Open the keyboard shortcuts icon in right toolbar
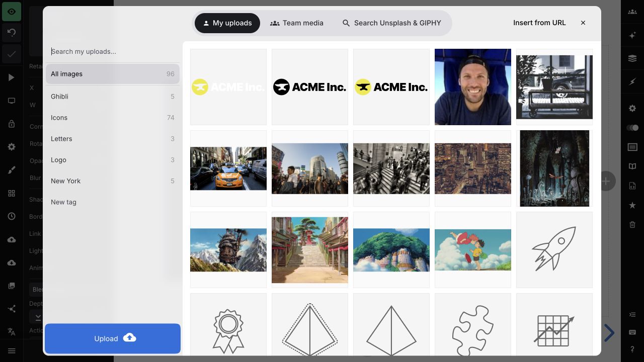This screenshot has height=362, width=644. [632, 332]
